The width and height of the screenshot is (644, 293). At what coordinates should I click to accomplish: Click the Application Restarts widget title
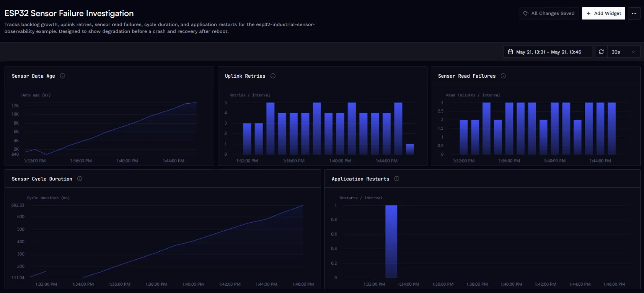coord(360,179)
